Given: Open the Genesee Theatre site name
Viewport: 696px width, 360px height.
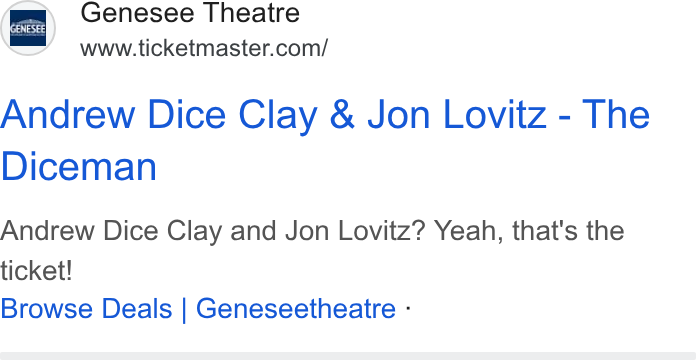Looking at the screenshot, I should [190, 13].
